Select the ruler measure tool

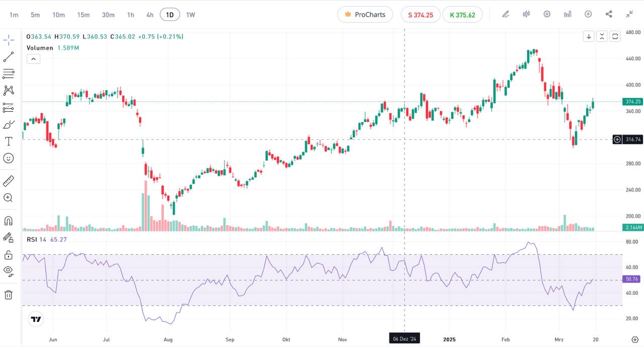point(9,181)
